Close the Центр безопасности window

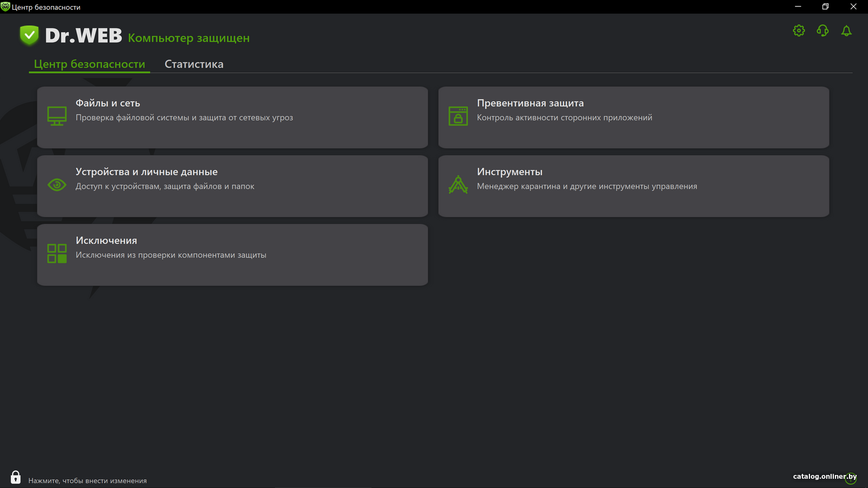853,7
